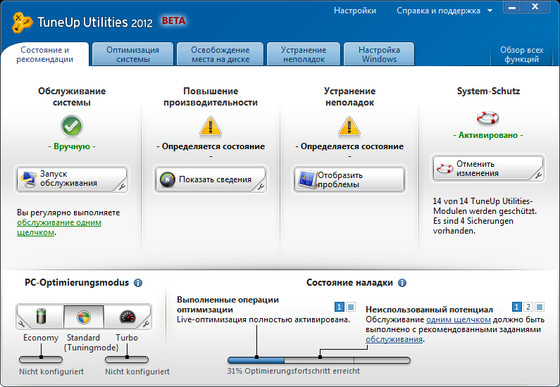
Task: Click the lifebuoy icon under System-Schutz
Action: (x=488, y=117)
